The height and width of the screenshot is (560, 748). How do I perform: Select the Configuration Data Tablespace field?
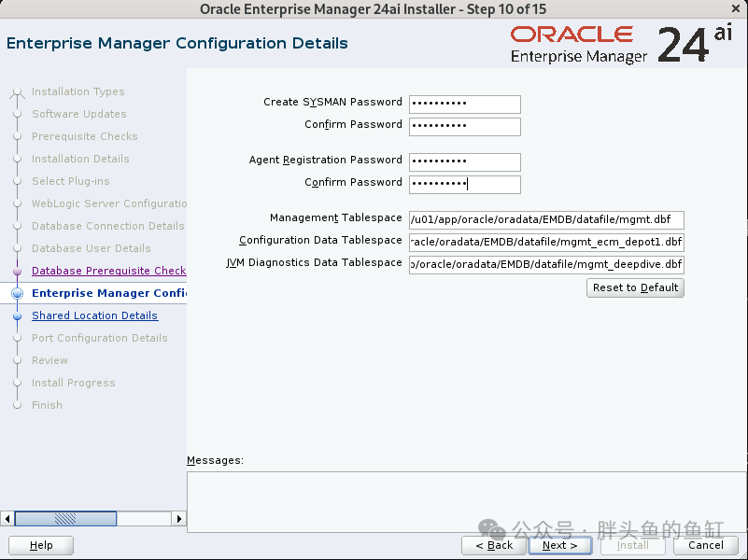click(546, 242)
